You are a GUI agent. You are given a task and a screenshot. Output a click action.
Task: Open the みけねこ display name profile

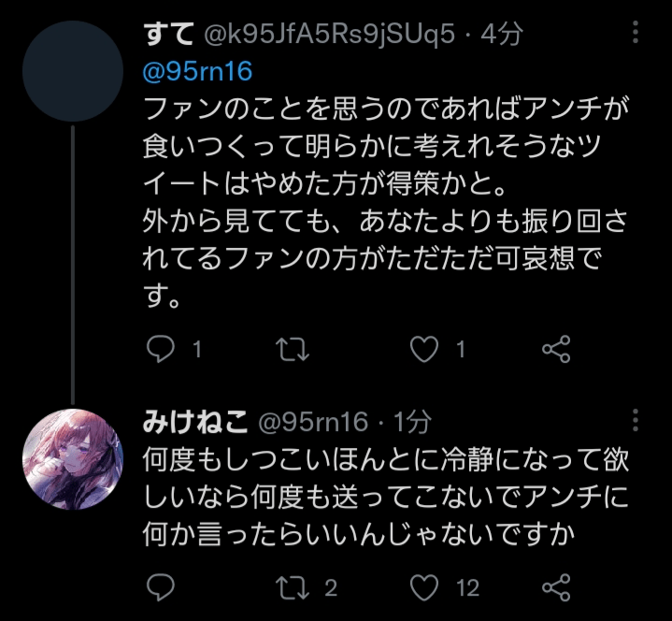[195, 422]
